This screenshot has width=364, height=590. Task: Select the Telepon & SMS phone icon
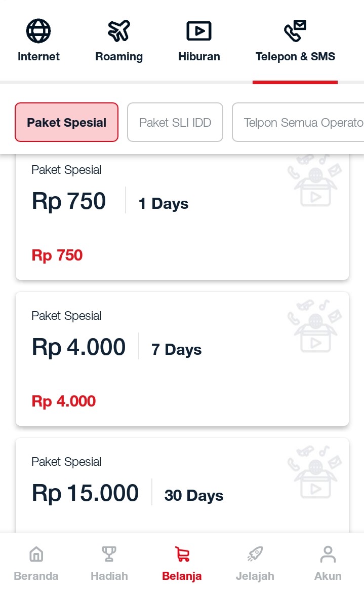tap(295, 31)
